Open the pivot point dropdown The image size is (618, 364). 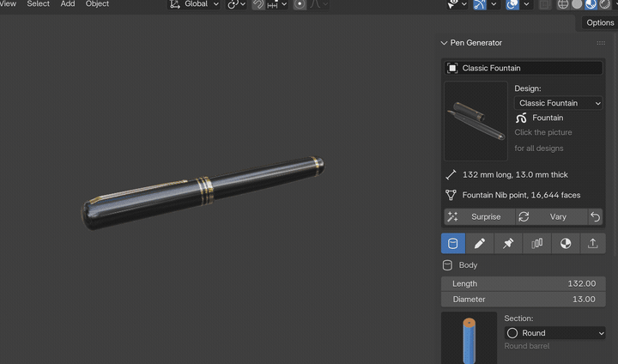(x=236, y=4)
